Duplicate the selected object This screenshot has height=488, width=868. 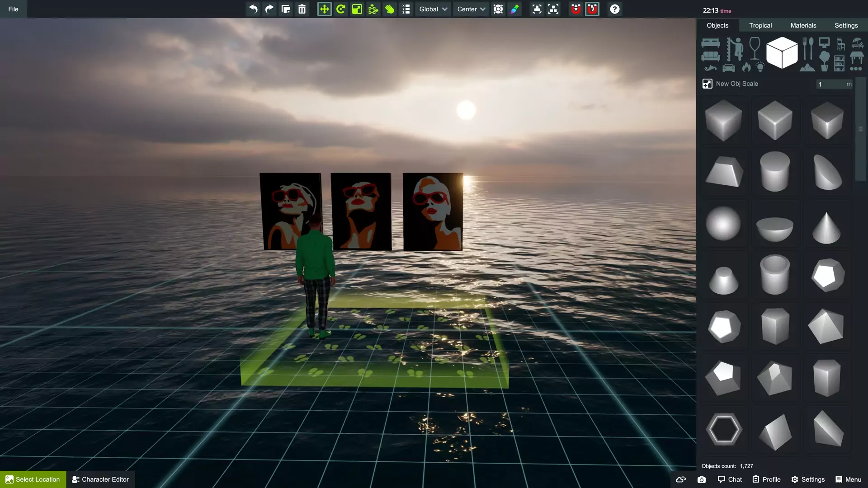coord(286,9)
